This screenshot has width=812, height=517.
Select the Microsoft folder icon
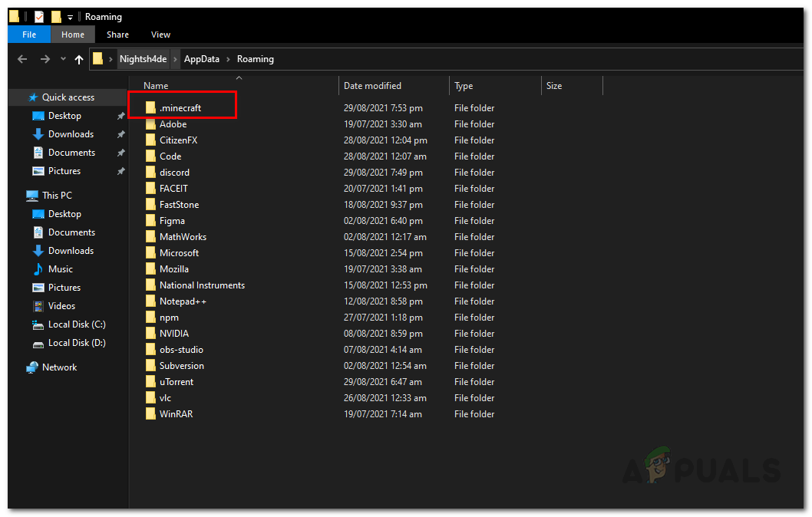pyautogui.click(x=150, y=252)
